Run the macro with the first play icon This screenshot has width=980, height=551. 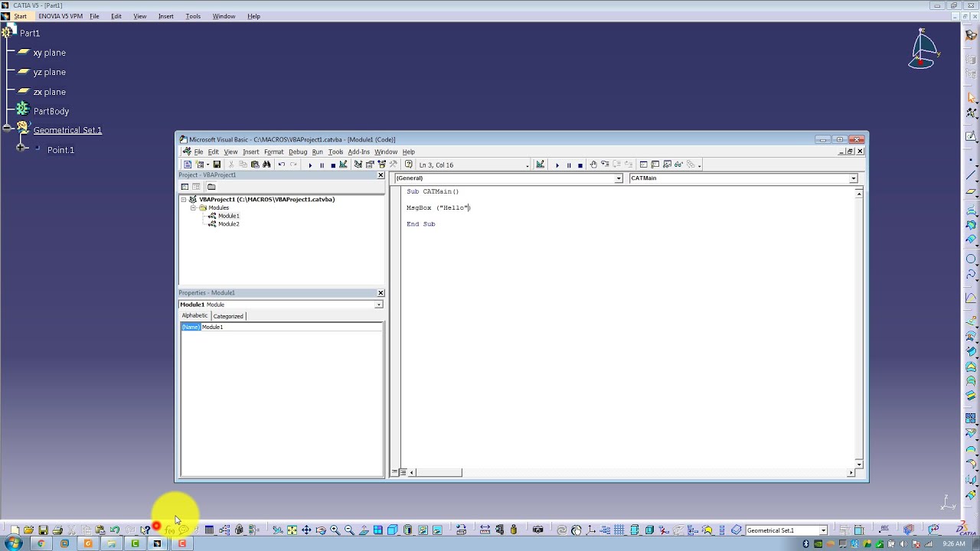coord(310,165)
